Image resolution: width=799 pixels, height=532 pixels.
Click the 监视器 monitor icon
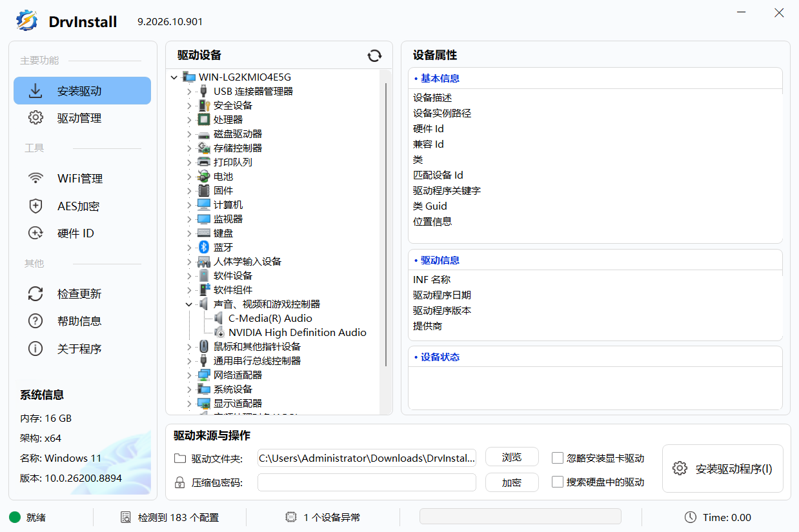[204, 219]
